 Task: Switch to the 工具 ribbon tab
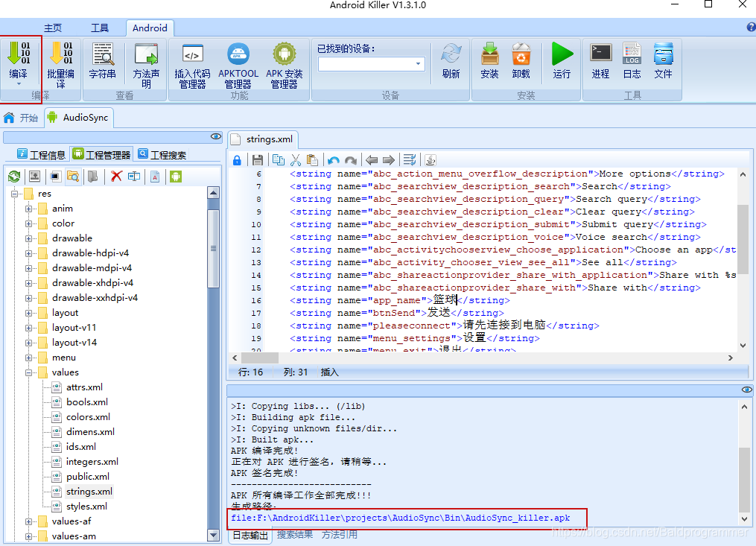pyautogui.click(x=100, y=28)
